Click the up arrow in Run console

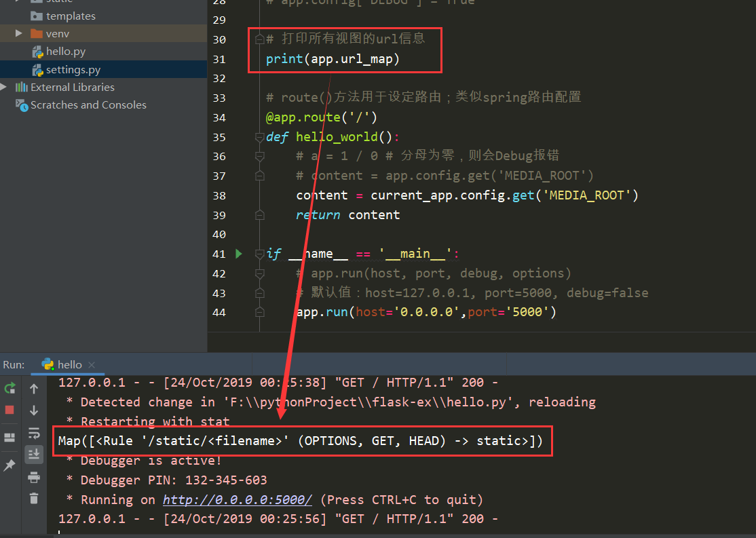(34, 389)
